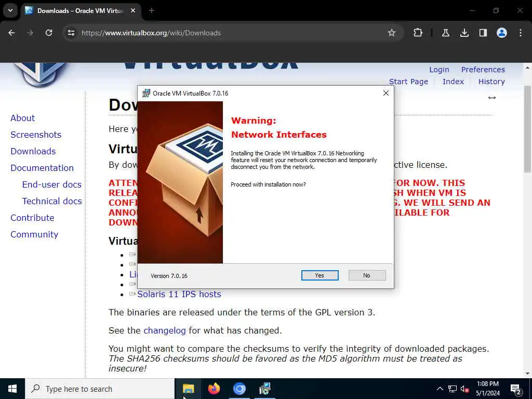Open network status tray icon
This screenshot has width=532, height=399.
453,389
